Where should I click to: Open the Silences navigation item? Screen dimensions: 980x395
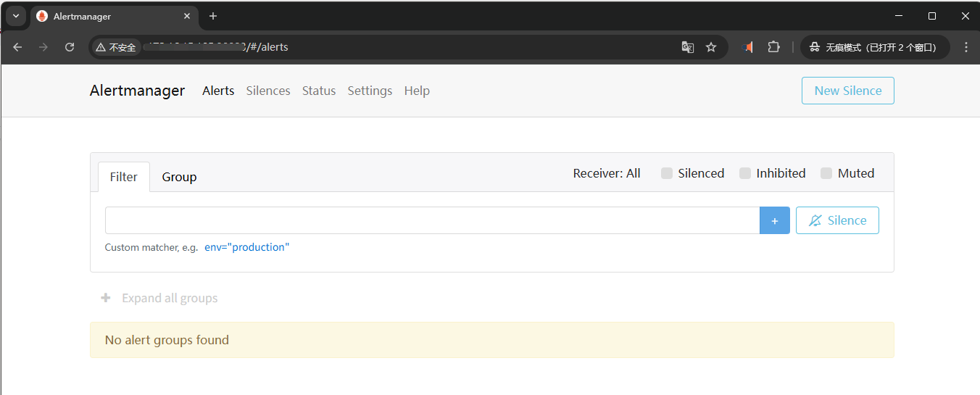click(x=268, y=91)
